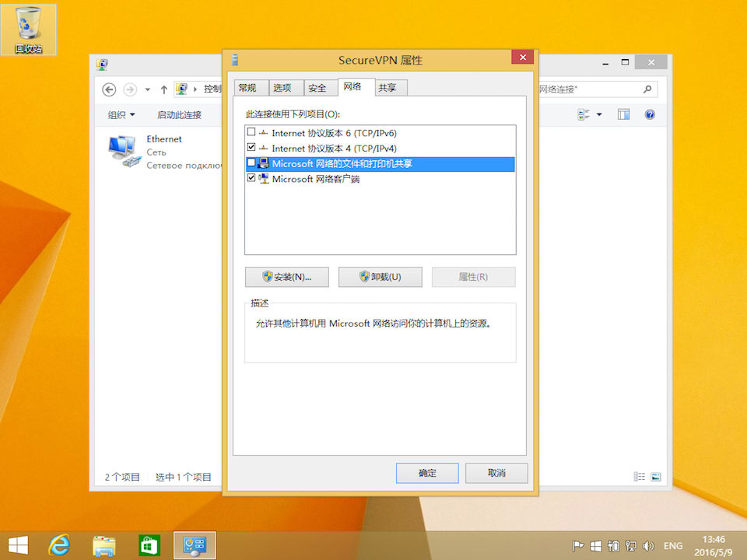747x560 pixels.
Task: Click the Control Panel taskbar icon
Action: (195, 545)
